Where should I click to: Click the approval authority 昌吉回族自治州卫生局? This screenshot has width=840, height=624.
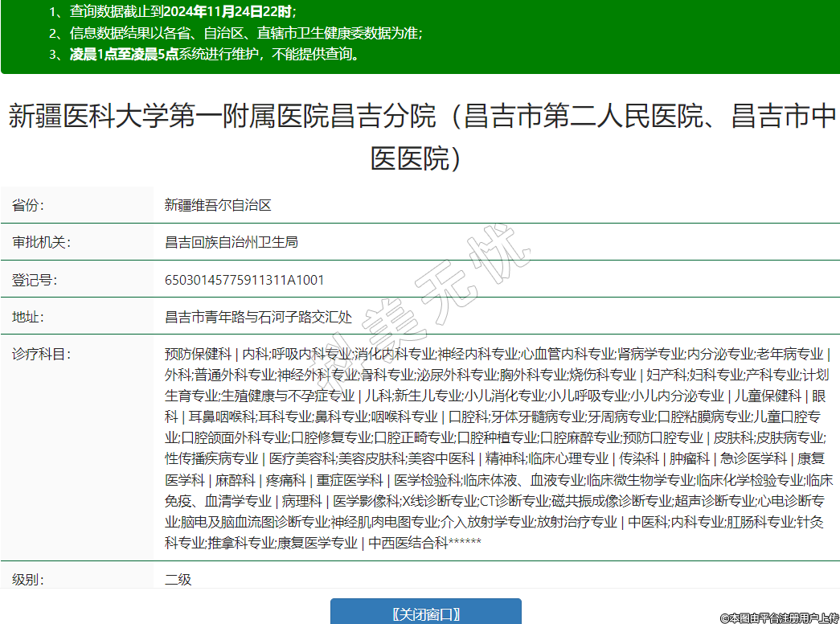pos(232,242)
